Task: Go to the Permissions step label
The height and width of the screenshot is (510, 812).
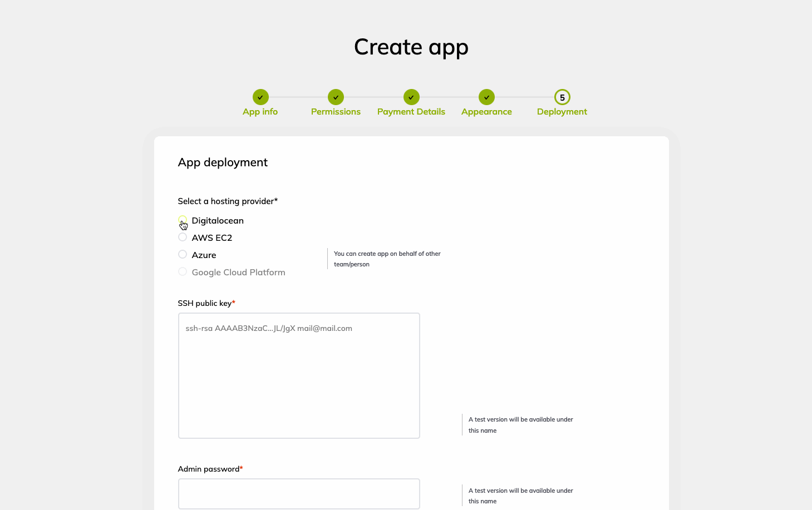Action: (336, 112)
